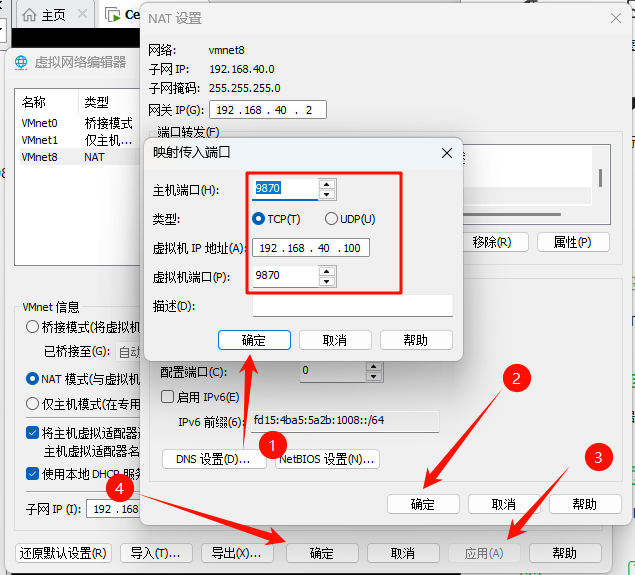This screenshot has height=575, width=635.
Task: Increase host port with up spinner arrow
Action: 326,185
